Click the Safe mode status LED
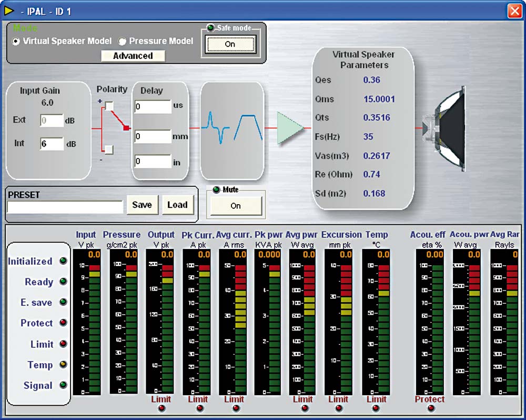526x420 pixels. pyautogui.click(x=211, y=27)
